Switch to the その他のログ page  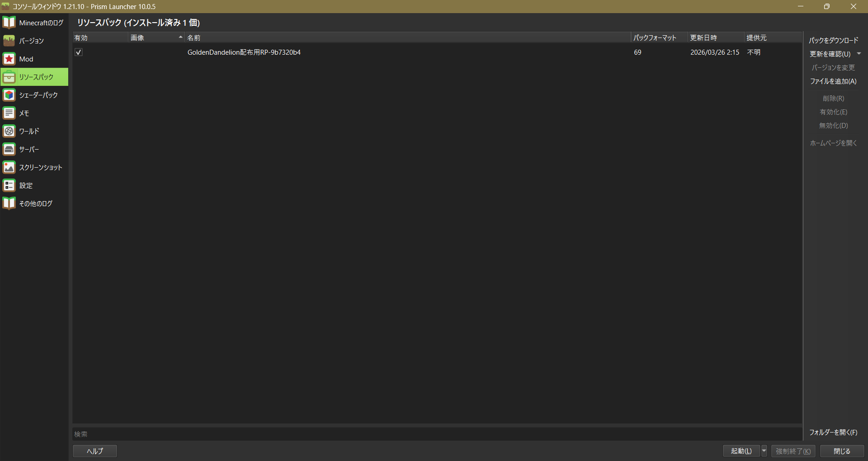[35, 203]
